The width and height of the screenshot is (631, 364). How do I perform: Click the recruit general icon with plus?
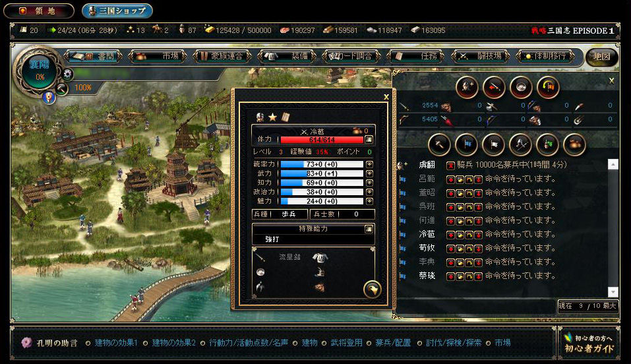click(467, 88)
